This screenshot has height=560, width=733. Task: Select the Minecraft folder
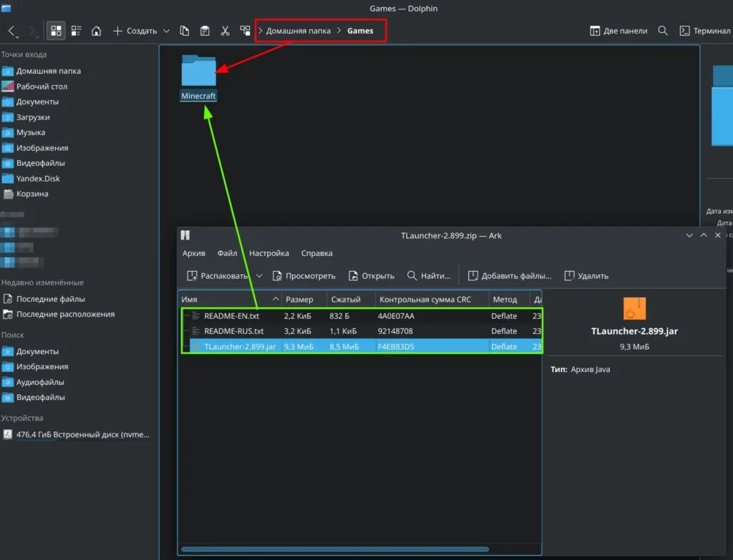point(199,77)
